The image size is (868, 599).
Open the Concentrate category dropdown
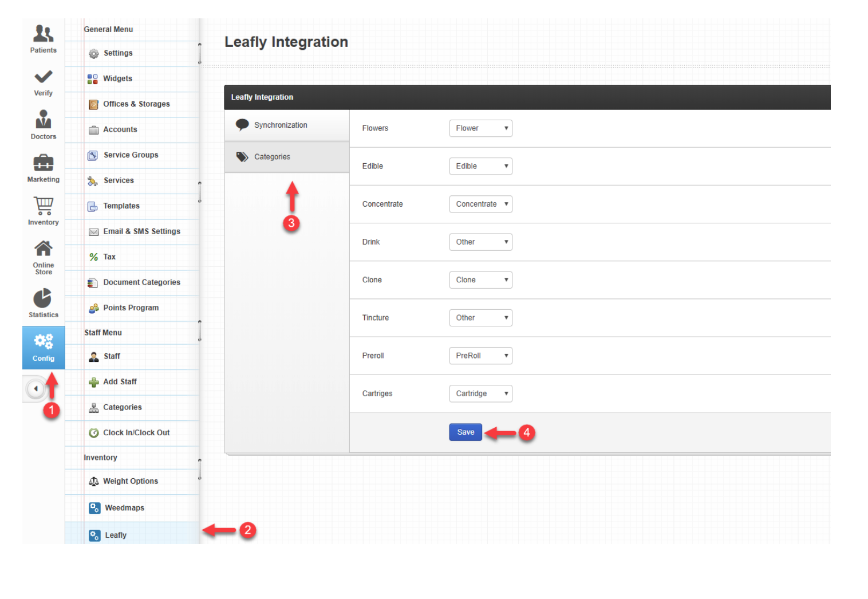tap(480, 204)
